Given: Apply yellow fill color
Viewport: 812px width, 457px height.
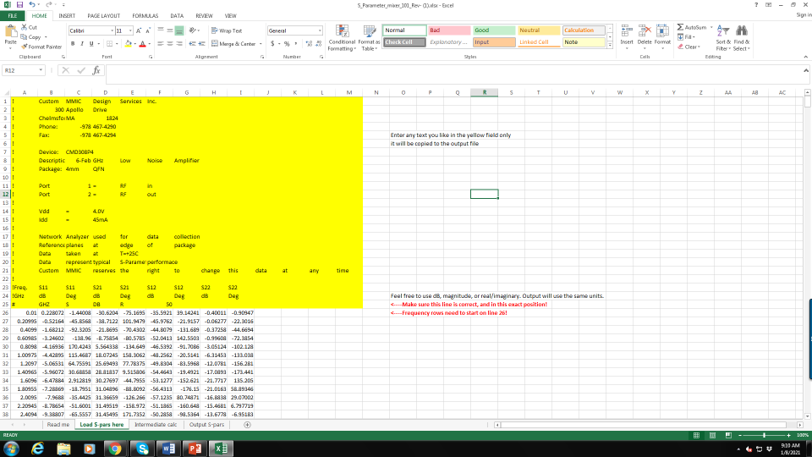Looking at the screenshot, I should [128, 44].
